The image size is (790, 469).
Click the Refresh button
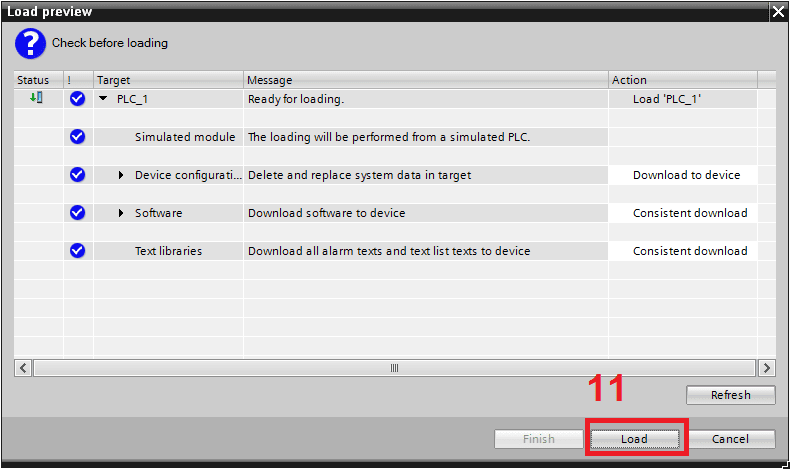(x=730, y=395)
